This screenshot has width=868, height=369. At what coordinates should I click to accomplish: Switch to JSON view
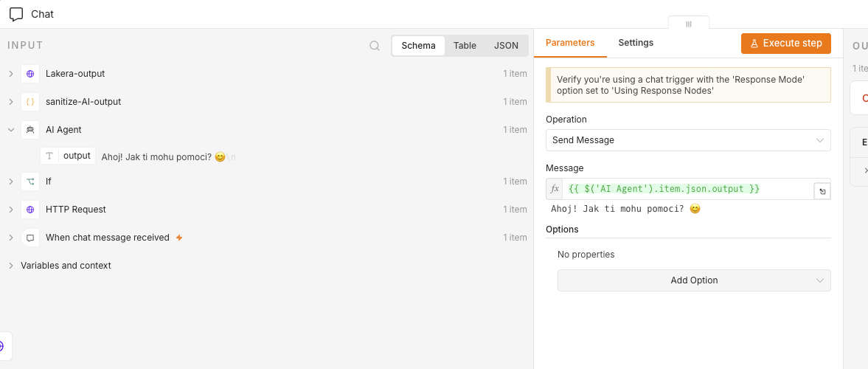(x=506, y=46)
